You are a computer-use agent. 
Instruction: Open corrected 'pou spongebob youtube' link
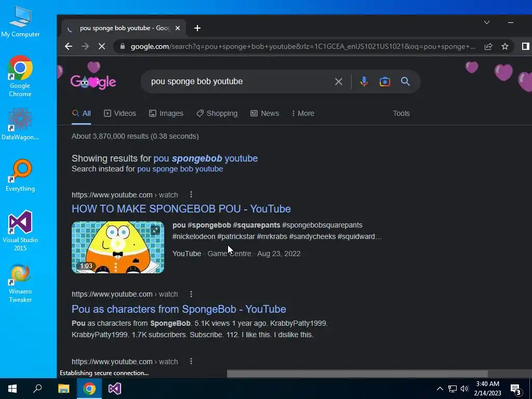tap(205, 158)
